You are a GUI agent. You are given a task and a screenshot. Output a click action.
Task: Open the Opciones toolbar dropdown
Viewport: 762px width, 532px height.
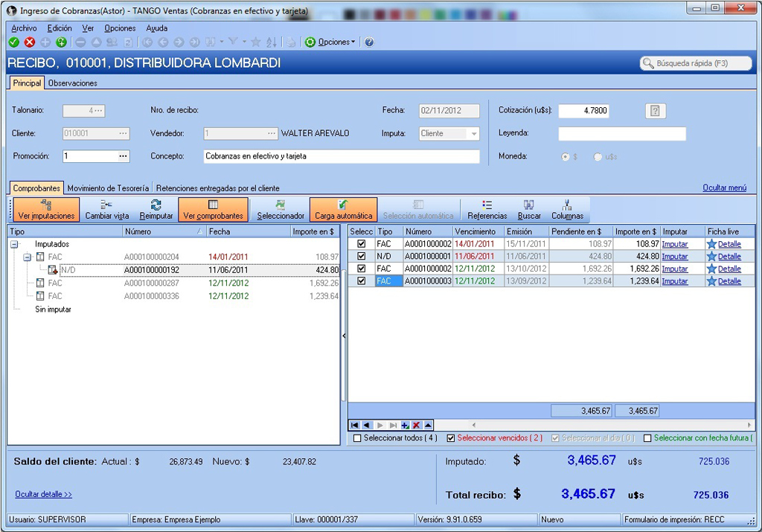[x=330, y=42]
